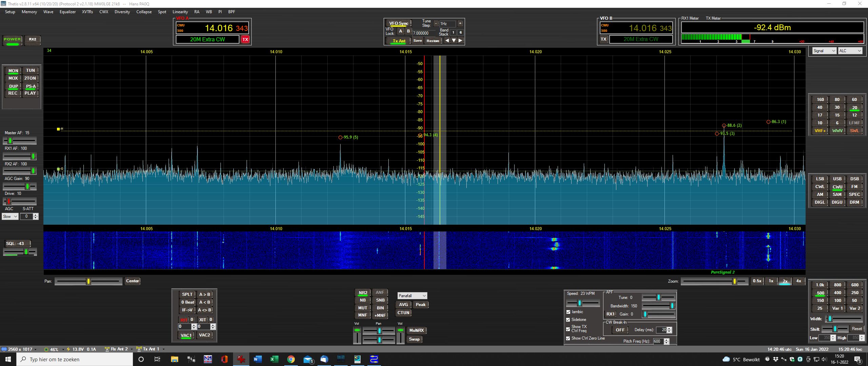Uncheck the Sidetone checkbox

tap(568, 320)
